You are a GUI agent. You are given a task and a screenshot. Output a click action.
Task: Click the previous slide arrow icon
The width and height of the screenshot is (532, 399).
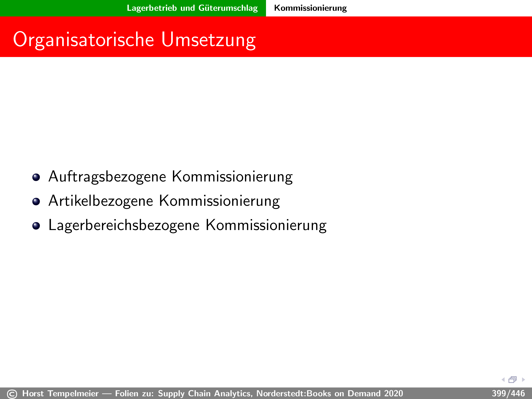point(503,380)
